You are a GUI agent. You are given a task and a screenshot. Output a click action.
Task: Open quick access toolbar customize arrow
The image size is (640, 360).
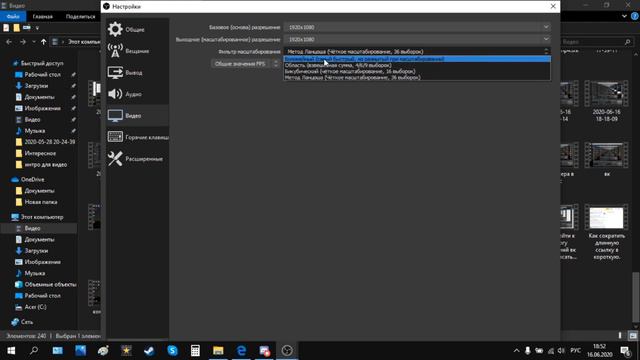[37, 28]
